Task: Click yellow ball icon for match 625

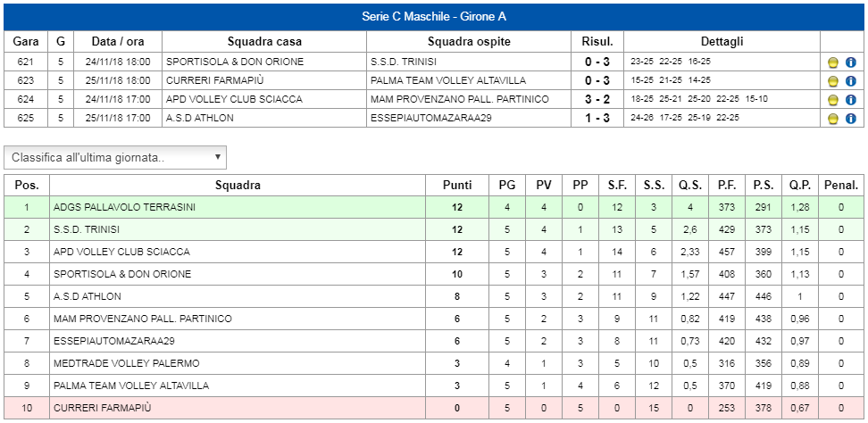Action: coord(832,119)
